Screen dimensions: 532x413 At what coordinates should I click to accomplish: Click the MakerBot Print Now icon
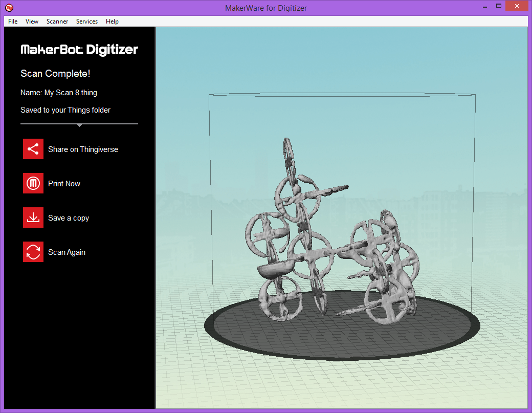click(x=33, y=183)
